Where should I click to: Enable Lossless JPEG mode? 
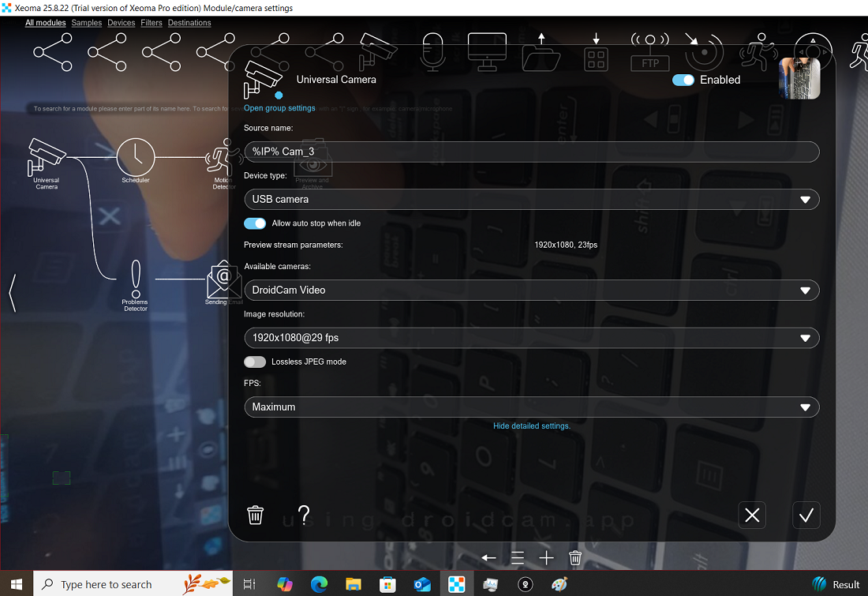tap(255, 362)
